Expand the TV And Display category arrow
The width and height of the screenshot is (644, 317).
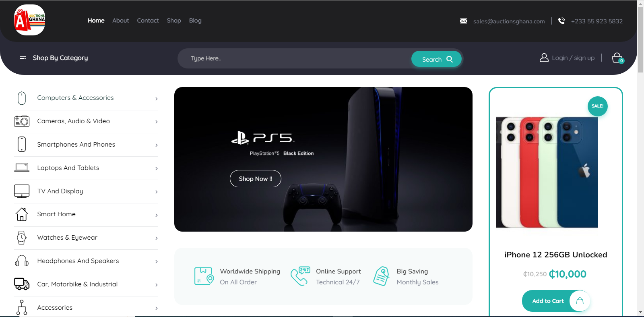(x=157, y=192)
